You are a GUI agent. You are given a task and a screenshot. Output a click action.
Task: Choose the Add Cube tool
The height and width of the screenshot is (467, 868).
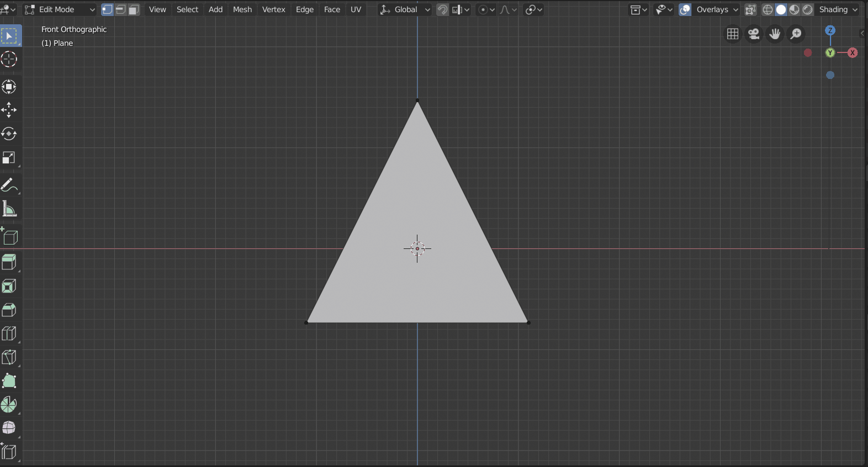click(9, 236)
